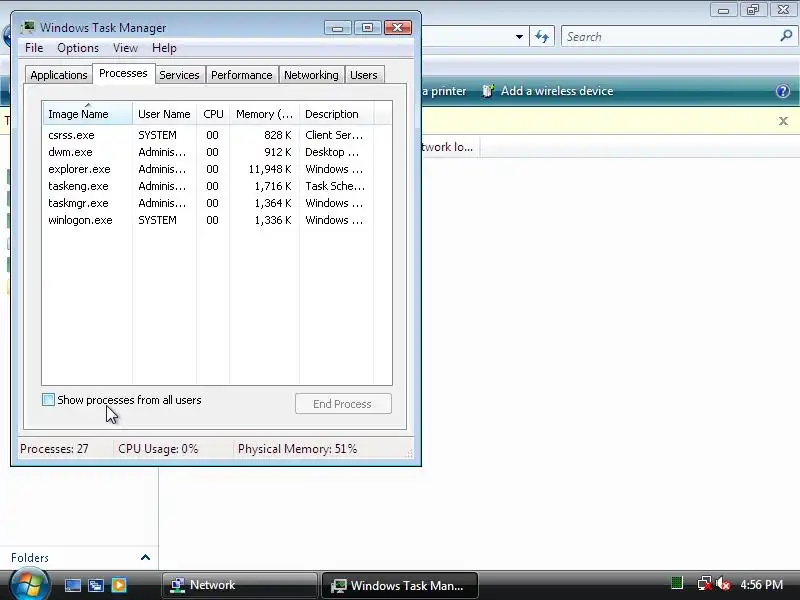The width and height of the screenshot is (800, 600).
Task: Click the help question mark icon
Action: (783, 91)
